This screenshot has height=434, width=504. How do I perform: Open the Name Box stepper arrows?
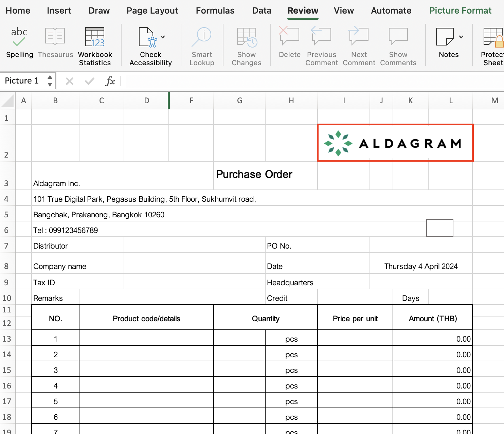click(x=50, y=81)
